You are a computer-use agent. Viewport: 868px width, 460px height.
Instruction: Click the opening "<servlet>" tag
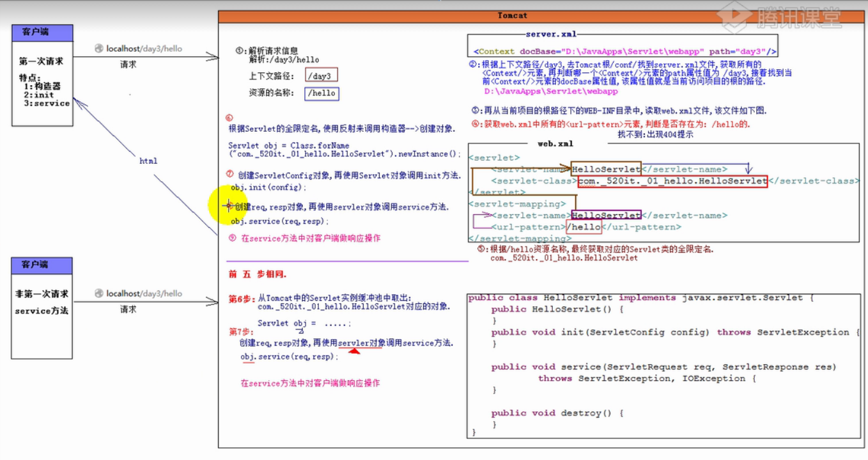493,157
